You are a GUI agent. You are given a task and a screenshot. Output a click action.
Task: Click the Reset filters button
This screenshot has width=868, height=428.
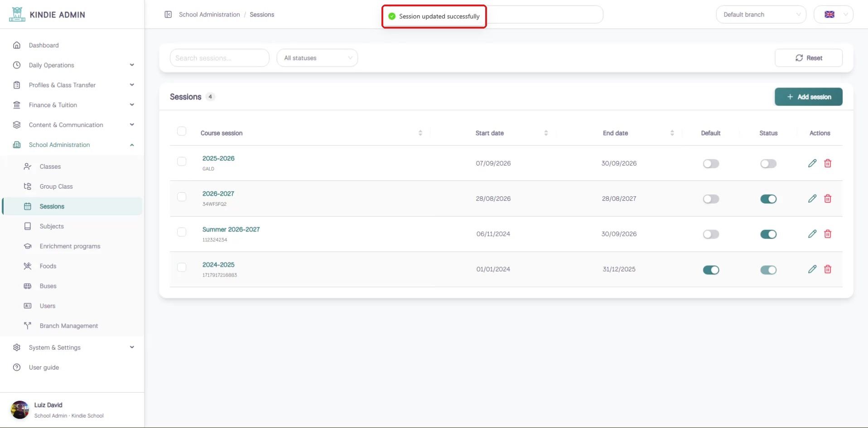click(x=808, y=58)
